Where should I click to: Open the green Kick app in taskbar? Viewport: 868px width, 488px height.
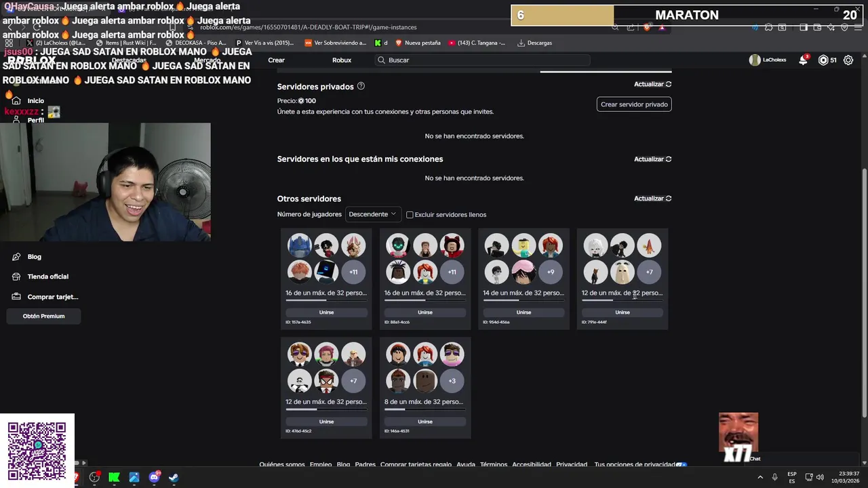pos(114,477)
